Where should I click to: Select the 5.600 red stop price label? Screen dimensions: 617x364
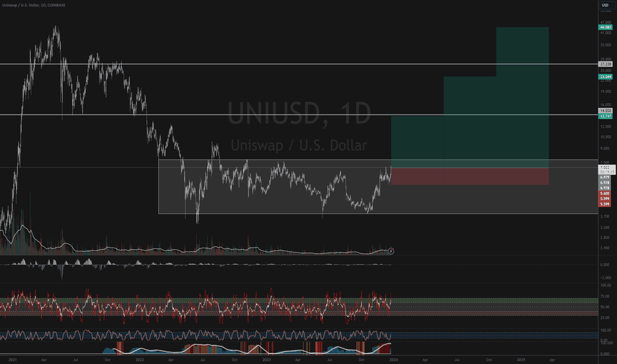[x=605, y=193]
